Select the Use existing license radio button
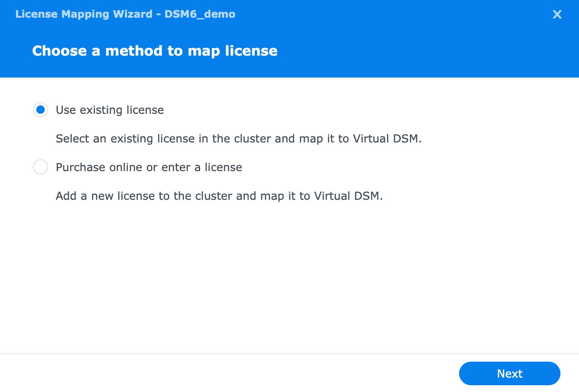 [41, 110]
